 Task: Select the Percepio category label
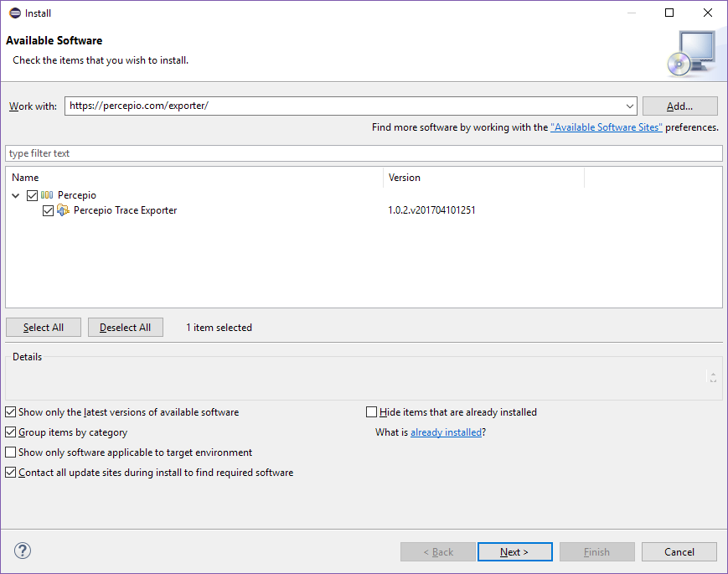coord(77,195)
